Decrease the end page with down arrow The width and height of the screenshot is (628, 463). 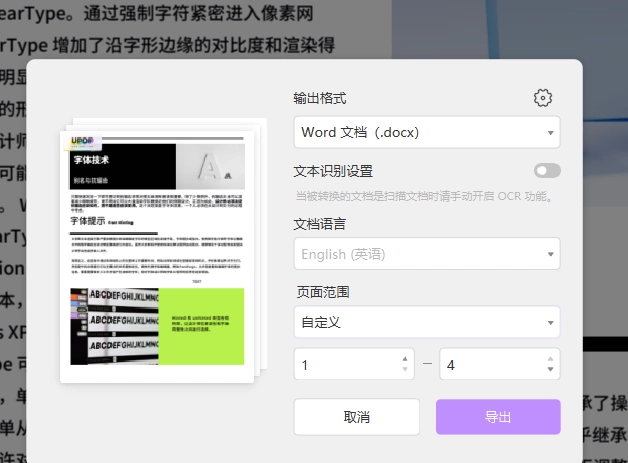(x=550, y=369)
